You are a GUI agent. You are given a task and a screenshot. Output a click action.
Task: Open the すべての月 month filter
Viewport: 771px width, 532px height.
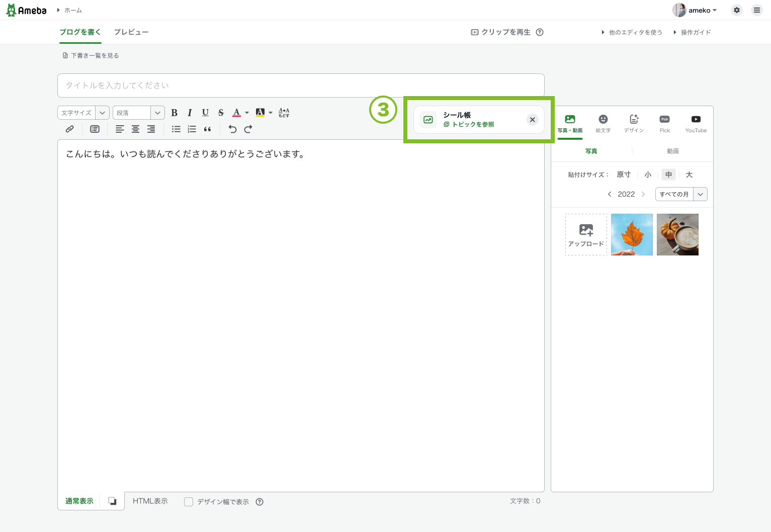tap(681, 194)
